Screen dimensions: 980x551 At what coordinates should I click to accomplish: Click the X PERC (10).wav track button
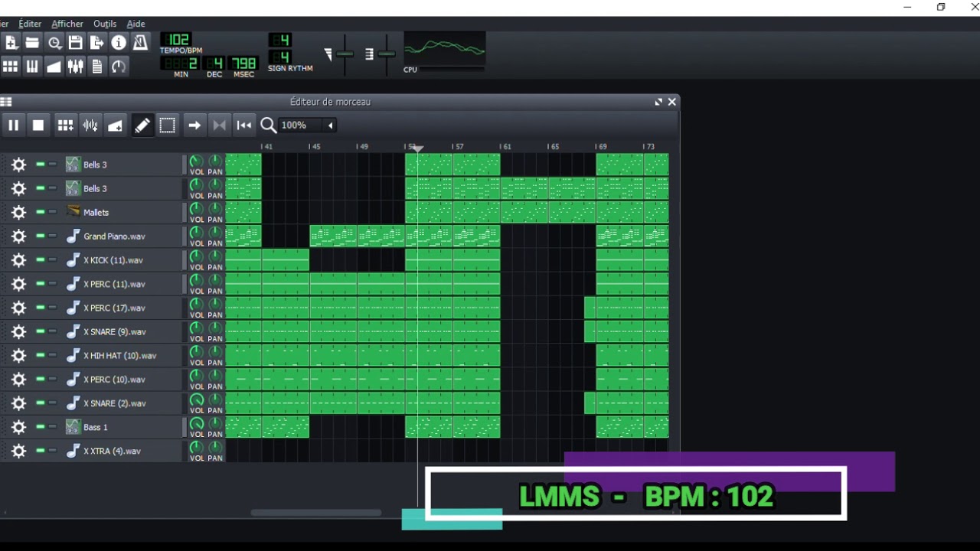tap(123, 380)
